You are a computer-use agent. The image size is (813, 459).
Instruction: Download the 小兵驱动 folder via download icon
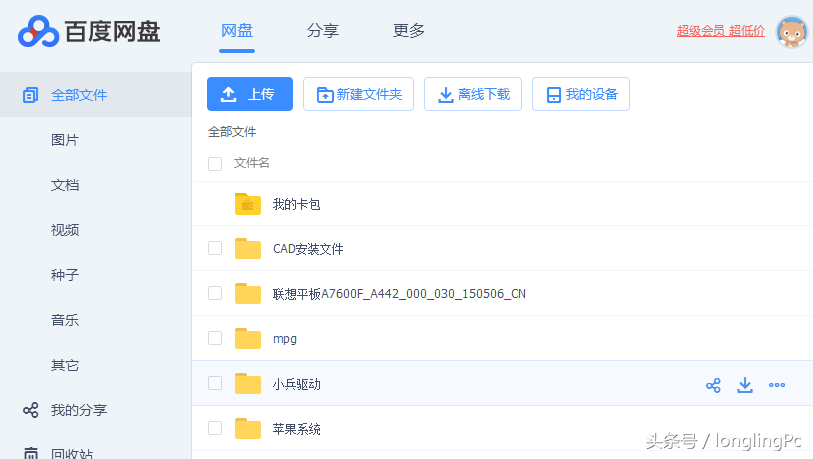point(745,385)
